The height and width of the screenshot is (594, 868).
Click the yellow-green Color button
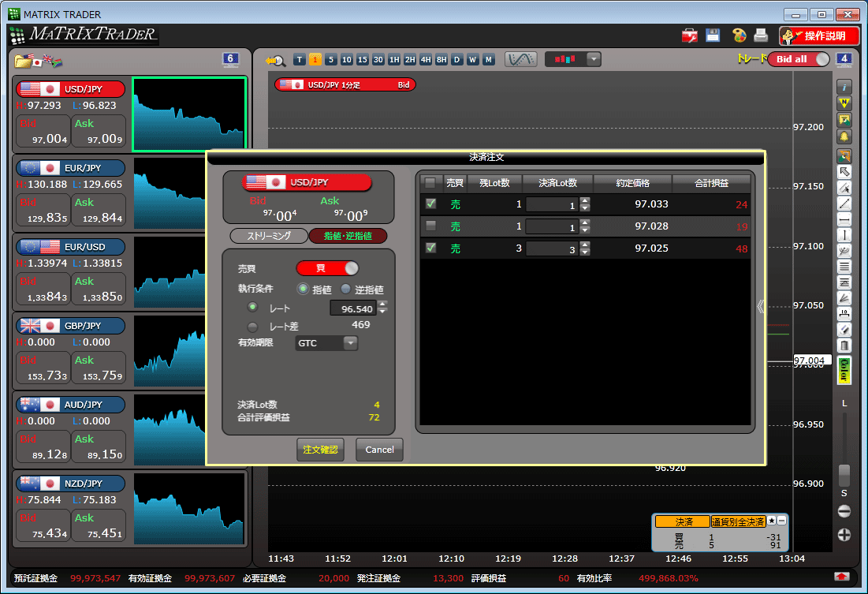point(844,371)
